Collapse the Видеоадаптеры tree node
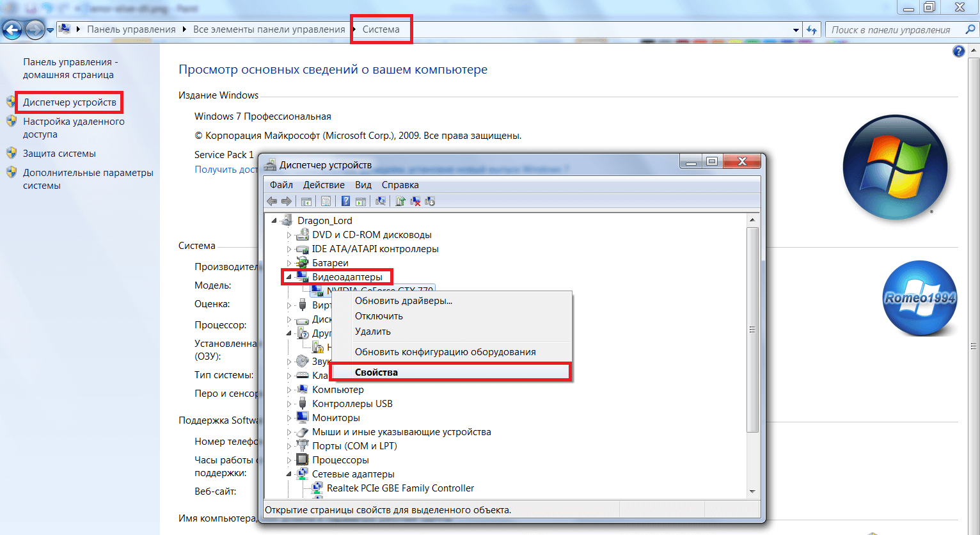The height and width of the screenshot is (535, 980). [x=288, y=277]
